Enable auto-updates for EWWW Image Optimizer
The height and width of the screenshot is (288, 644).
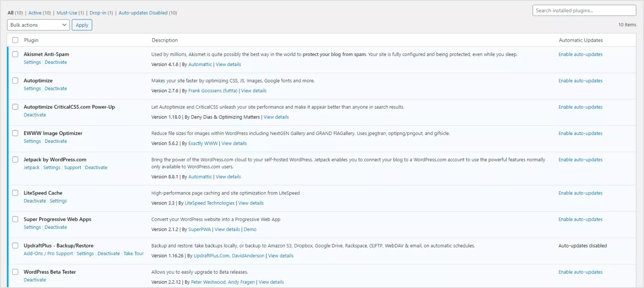pos(580,133)
